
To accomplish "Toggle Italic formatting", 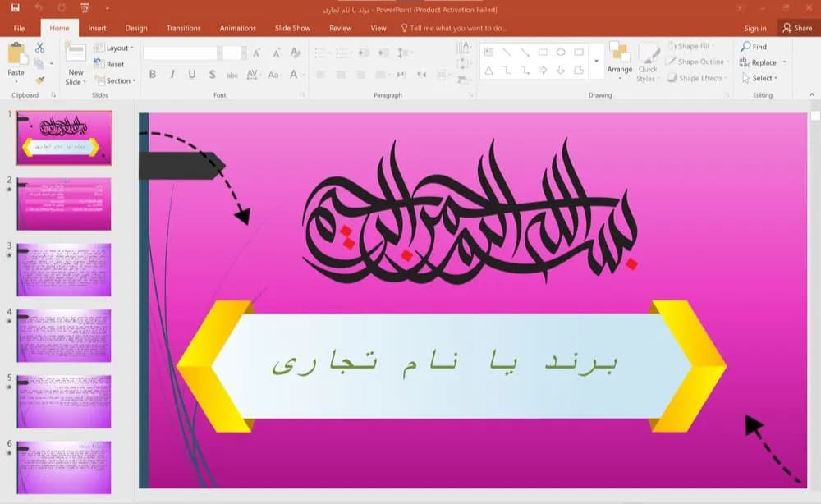I will [172, 75].
